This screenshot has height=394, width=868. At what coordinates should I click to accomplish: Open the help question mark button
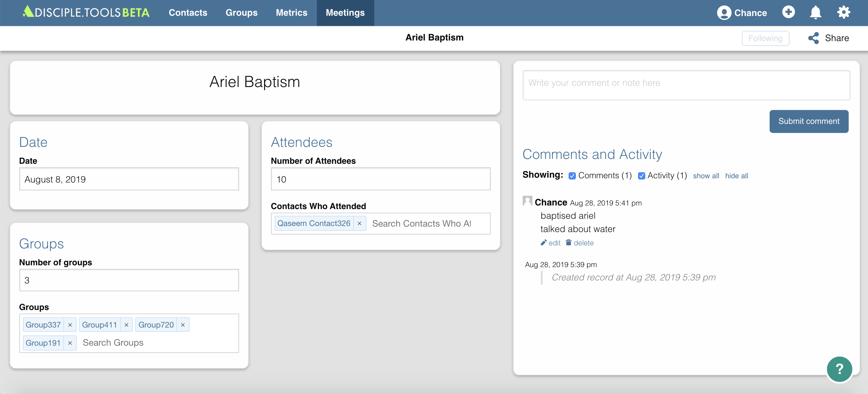(839, 369)
